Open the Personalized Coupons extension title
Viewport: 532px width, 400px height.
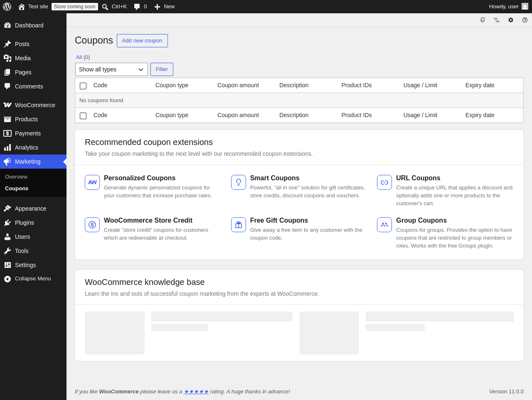pos(140,178)
